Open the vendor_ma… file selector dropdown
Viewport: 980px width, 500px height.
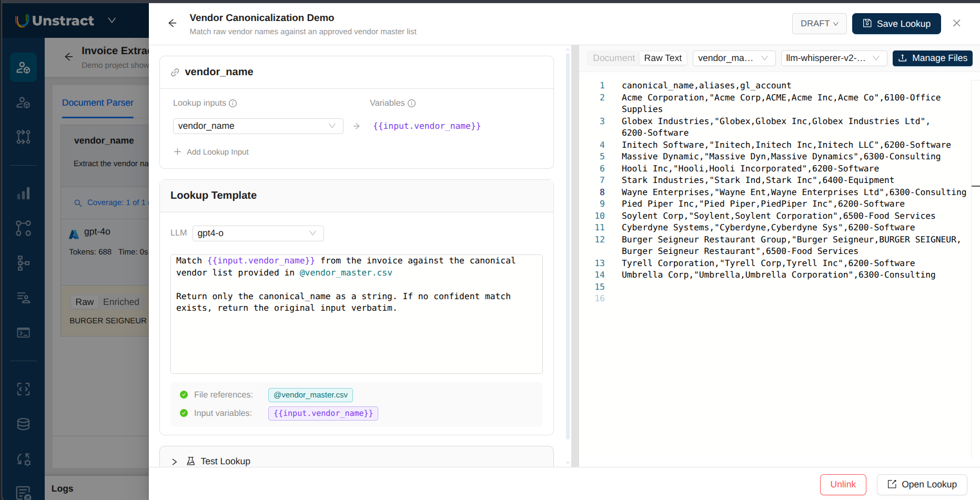(x=734, y=58)
